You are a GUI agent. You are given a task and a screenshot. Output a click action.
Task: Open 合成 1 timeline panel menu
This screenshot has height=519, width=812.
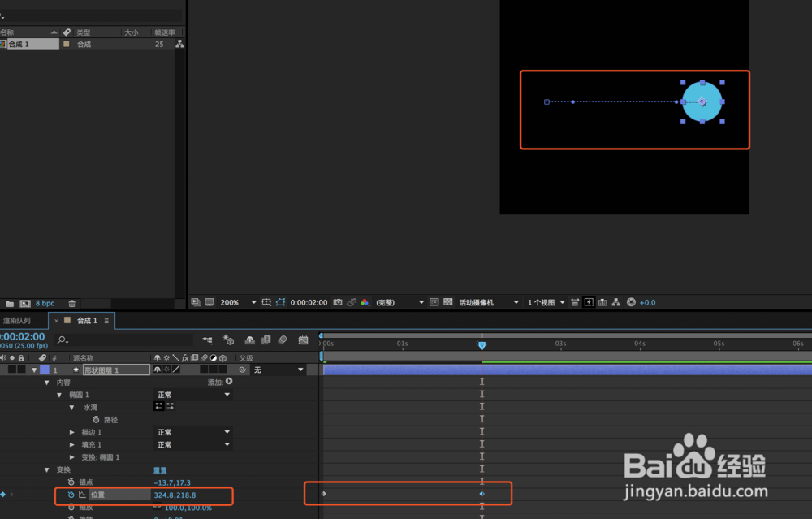click(x=106, y=321)
